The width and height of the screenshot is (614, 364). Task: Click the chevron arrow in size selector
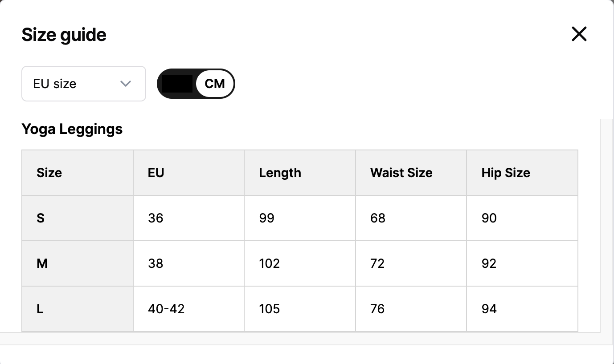pyautogui.click(x=126, y=84)
